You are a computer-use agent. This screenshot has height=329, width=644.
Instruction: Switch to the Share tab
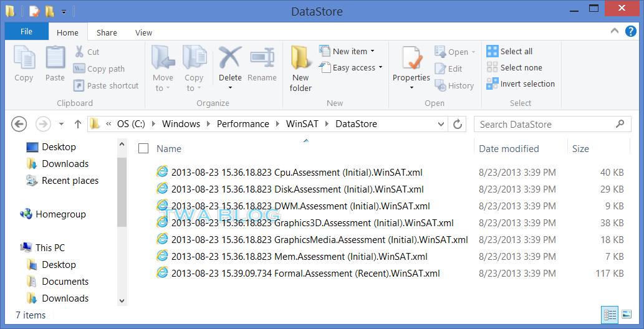[x=107, y=33]
